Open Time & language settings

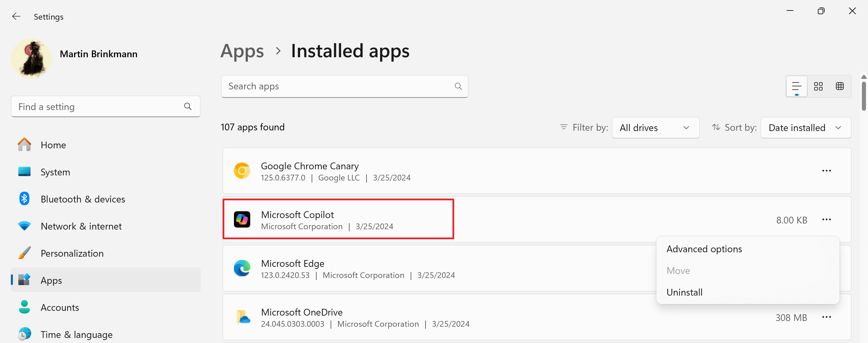(106, 335)
